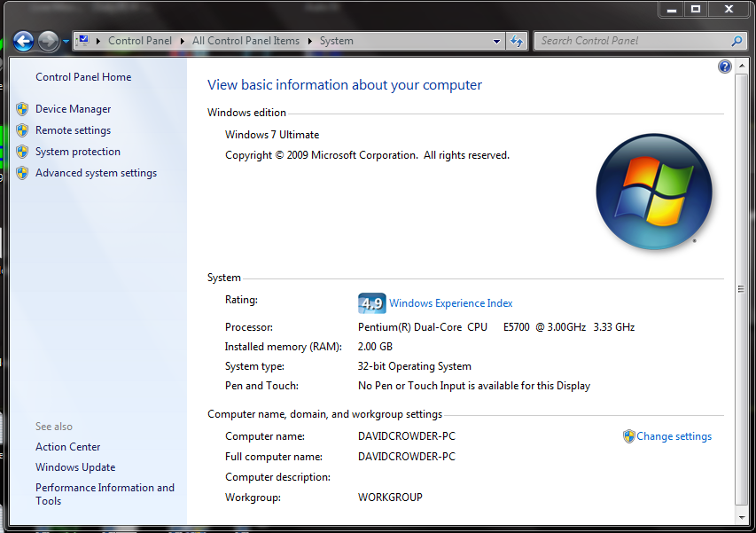Viewport: 756px width, 533px height.
Task: Click the 2.00 GB memory value
Action: 375,347
